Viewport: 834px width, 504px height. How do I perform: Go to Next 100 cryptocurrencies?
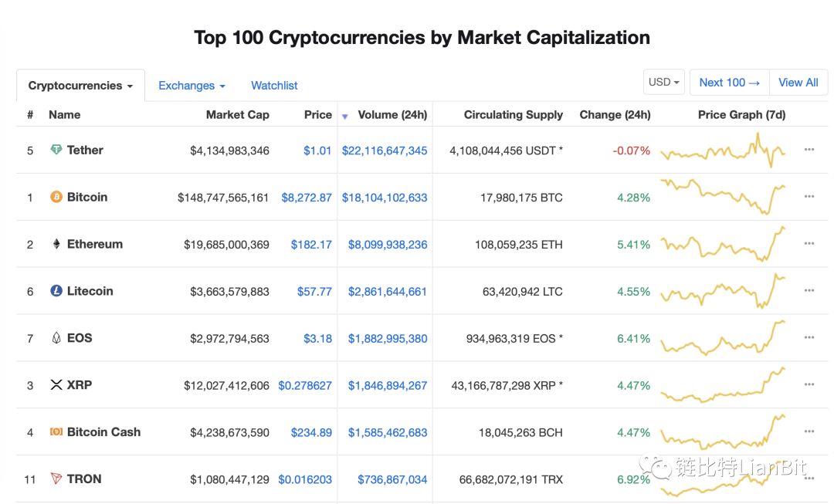pos(729,83)
